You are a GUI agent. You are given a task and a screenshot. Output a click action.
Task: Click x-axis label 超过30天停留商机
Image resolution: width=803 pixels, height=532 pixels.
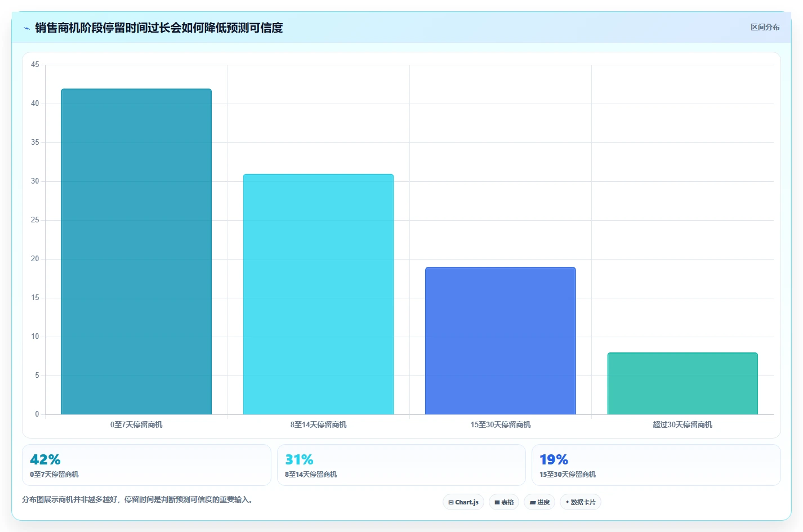click(x=682, y=424)
